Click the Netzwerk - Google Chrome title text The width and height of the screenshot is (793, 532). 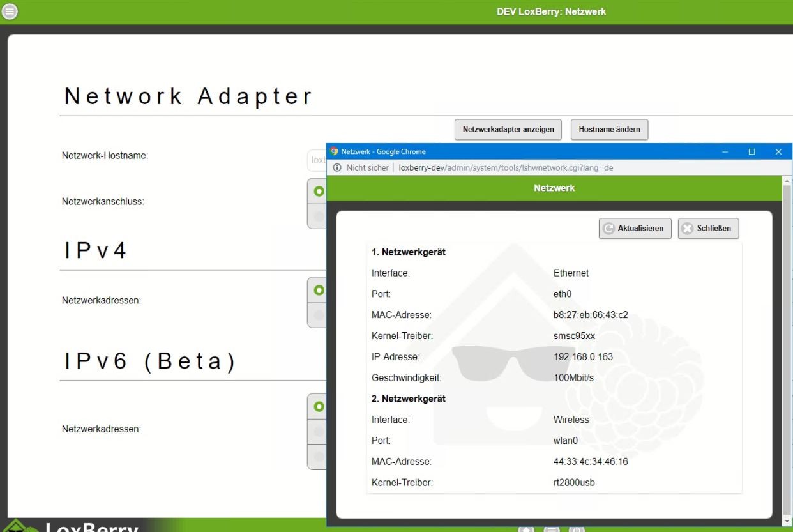click(x=383, y=151)
